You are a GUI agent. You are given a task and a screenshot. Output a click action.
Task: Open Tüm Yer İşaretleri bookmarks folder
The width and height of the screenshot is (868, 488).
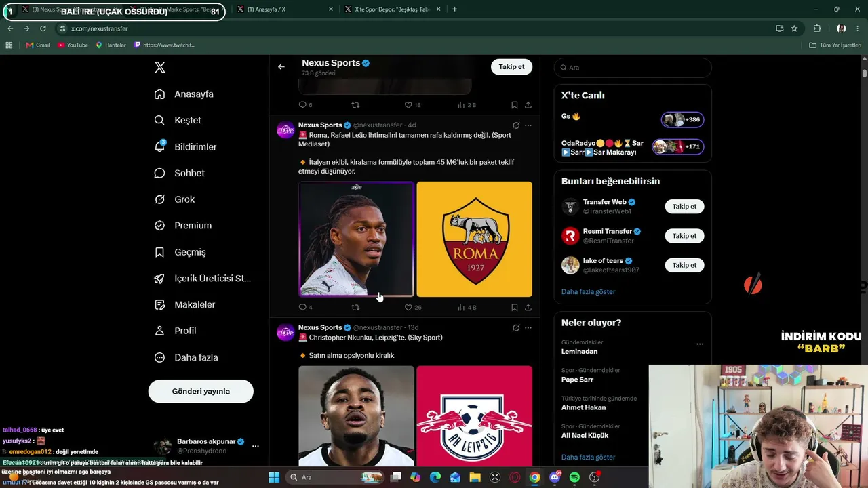(835, 45)
